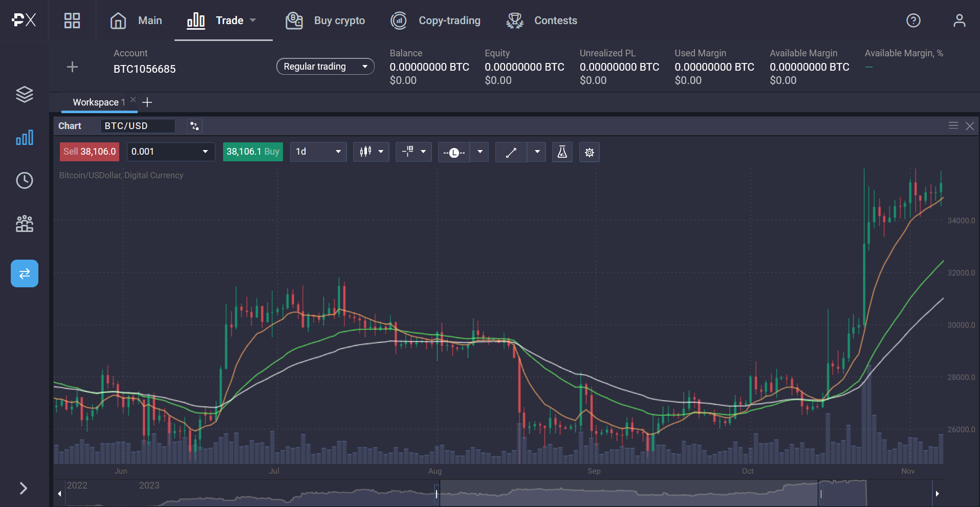Expand the Trade dropdown arrow
The height and width of the screenshot is (507, 980).
coord(253,20)
